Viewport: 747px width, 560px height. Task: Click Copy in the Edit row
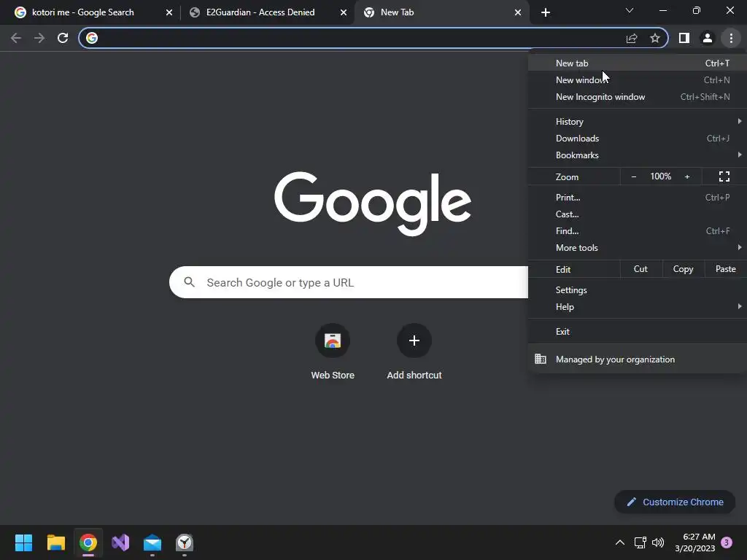point(683,269)
